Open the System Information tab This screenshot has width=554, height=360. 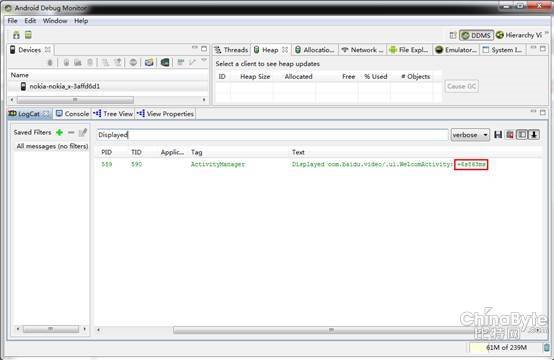(x=502, y=50)
